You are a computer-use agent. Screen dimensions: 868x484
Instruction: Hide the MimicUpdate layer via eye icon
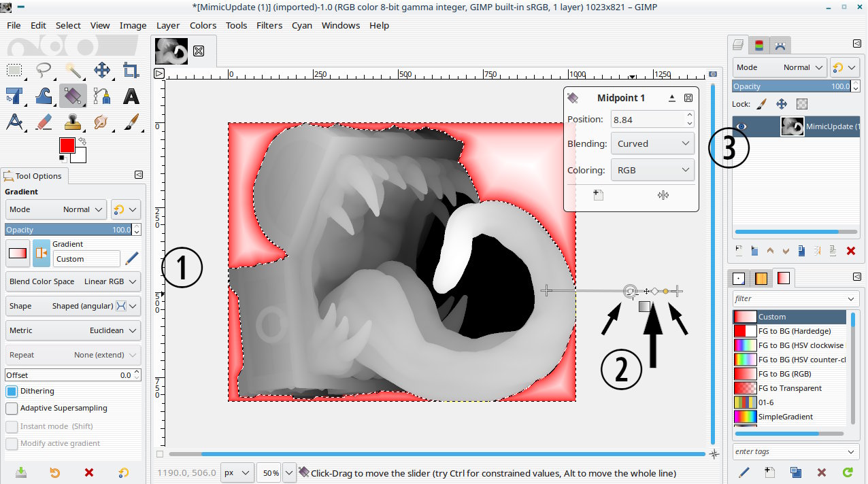[x=742, y=126]
